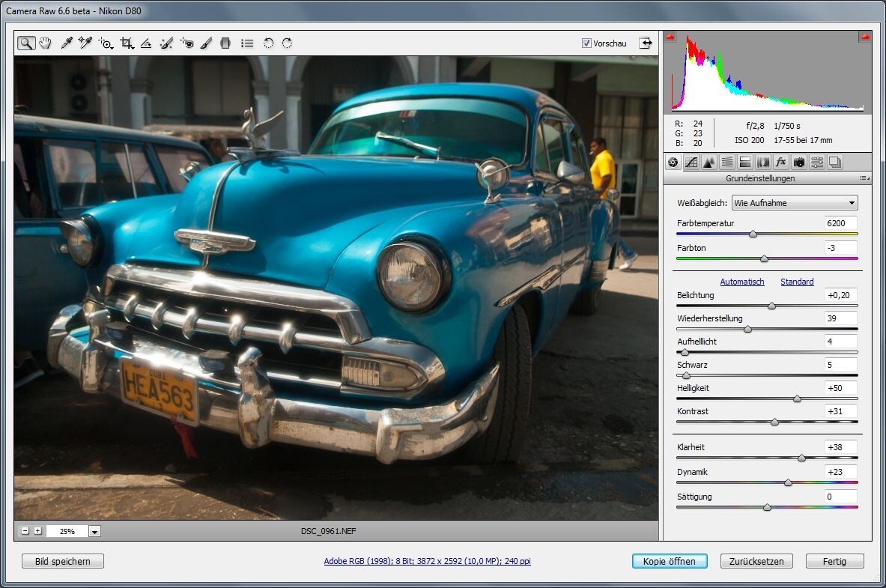Image resolution: width=886 pixels, height=588 pixels.
Task: Pick the White Balance eyedropper tool
Action: 66,43
